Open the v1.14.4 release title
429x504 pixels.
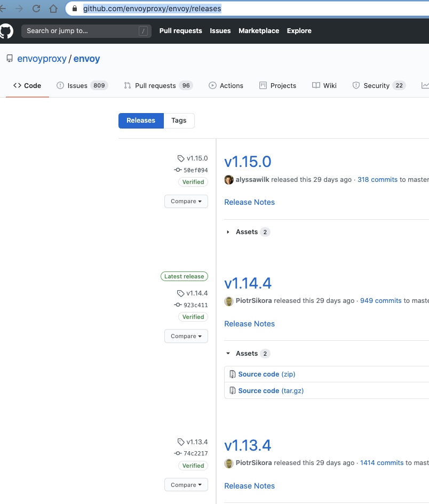(248, 283)
